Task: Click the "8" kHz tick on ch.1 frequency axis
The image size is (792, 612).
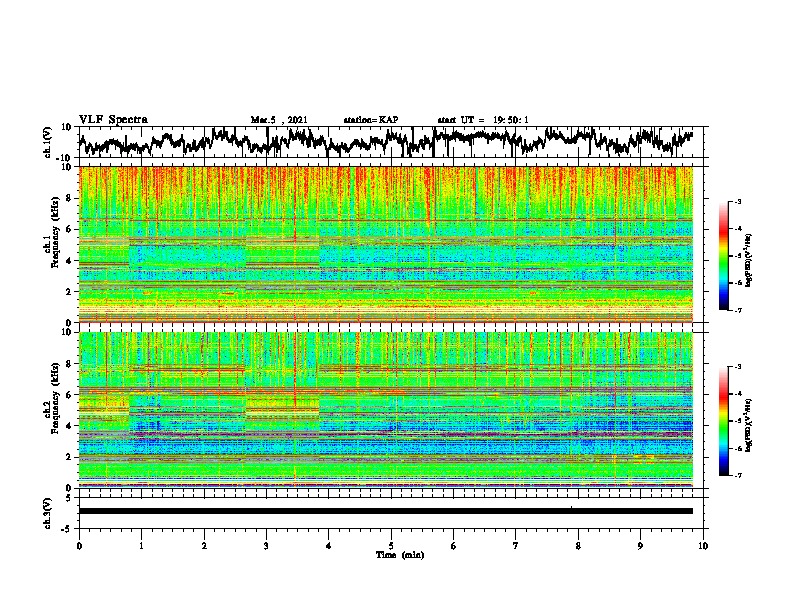Action: pyautogui.click(x=68, y=198)
